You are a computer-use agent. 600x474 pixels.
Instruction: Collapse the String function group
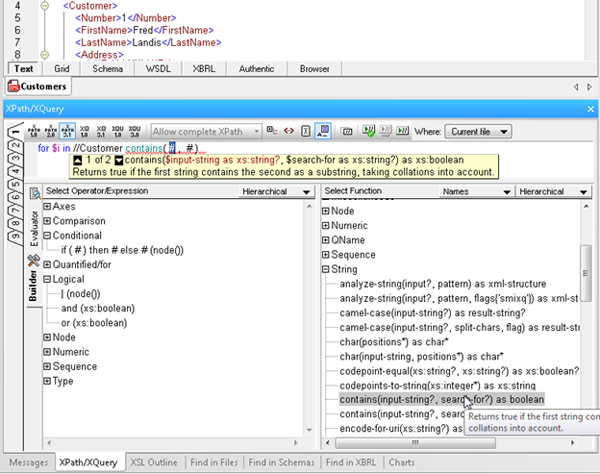pyautogui.click(x=325, y=269)
